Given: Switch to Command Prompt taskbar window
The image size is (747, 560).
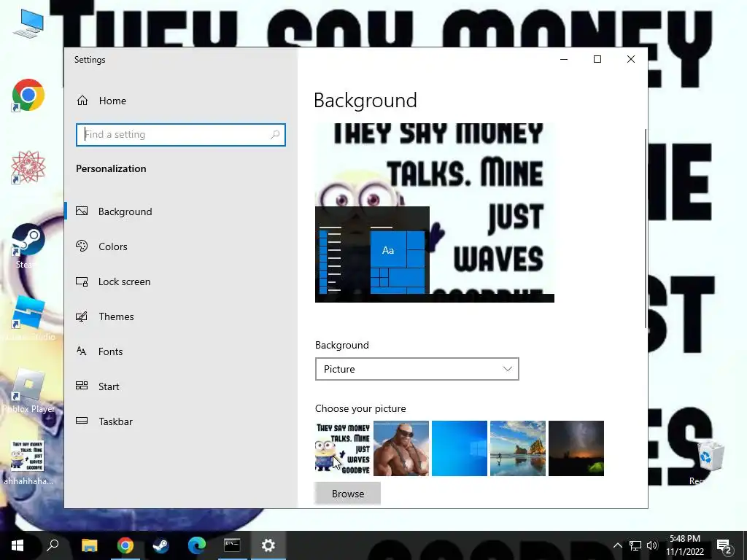Looking at the screenshot, I should pyautogui.click(x=232, y=545).
